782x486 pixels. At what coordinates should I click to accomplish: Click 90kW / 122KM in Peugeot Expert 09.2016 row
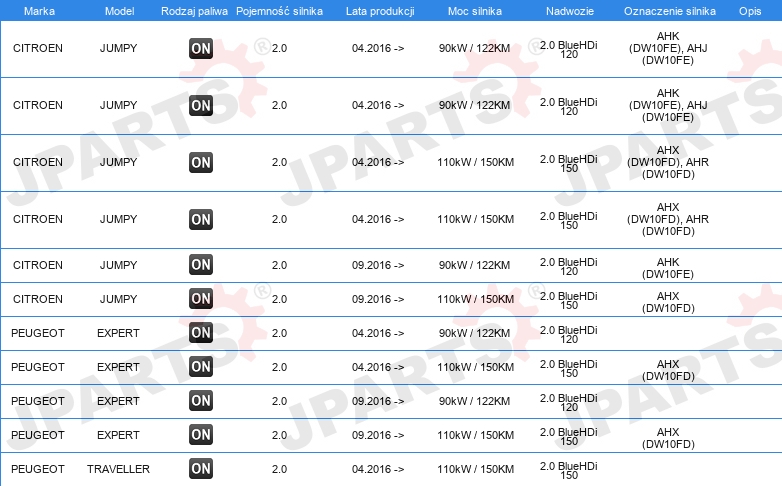[474, 401]
